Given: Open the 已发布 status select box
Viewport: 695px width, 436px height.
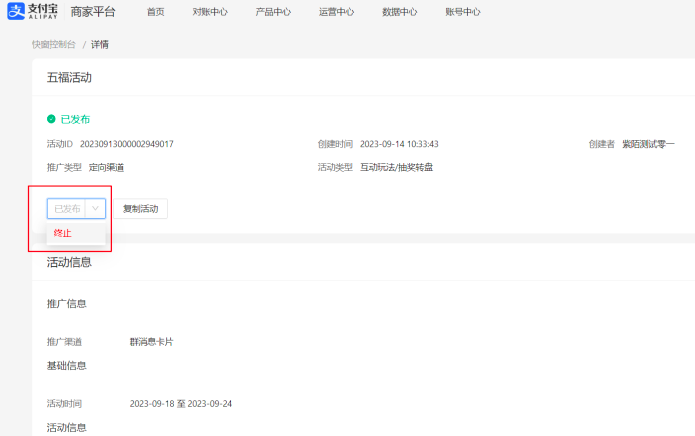Looking at the screenshot, I should [67, 208].
